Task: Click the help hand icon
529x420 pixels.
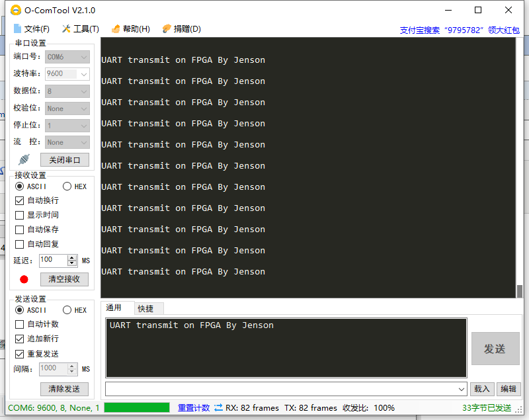Action: click(x=116, y=29)
